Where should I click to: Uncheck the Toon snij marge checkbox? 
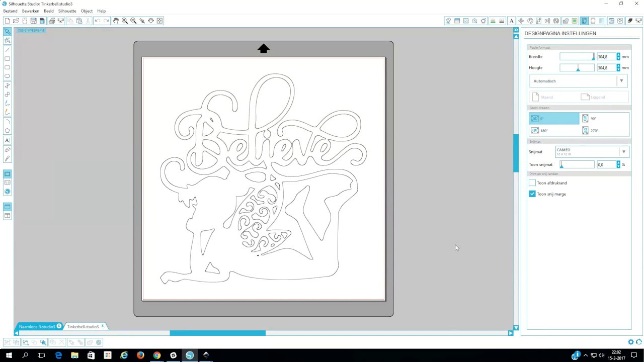click(x=532, y=194)
